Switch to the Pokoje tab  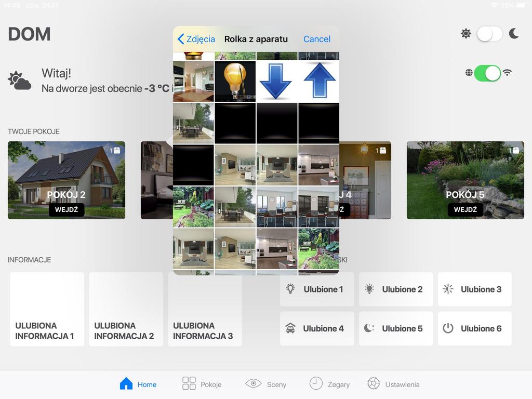(x=202, y=384)
